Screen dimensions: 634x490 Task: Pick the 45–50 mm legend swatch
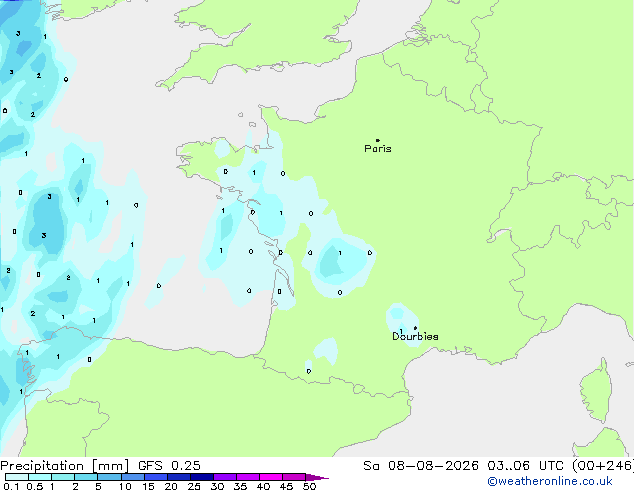pyautogui.click(x=294, y=477)
